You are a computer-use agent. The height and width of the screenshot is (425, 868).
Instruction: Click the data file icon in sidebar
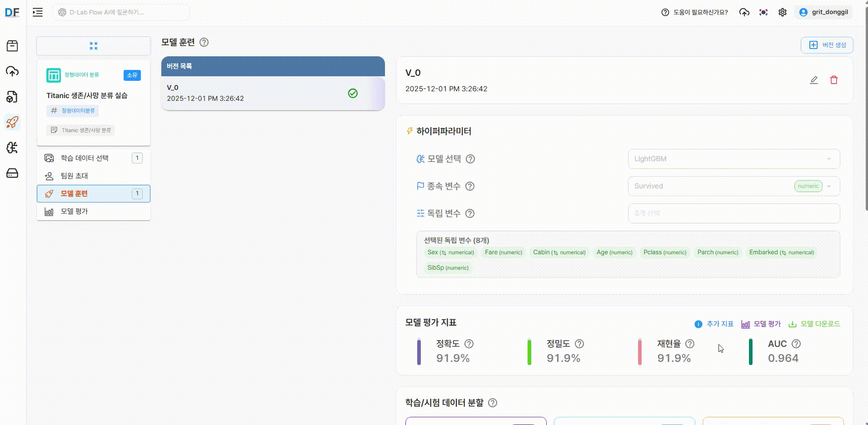[12, 97]
